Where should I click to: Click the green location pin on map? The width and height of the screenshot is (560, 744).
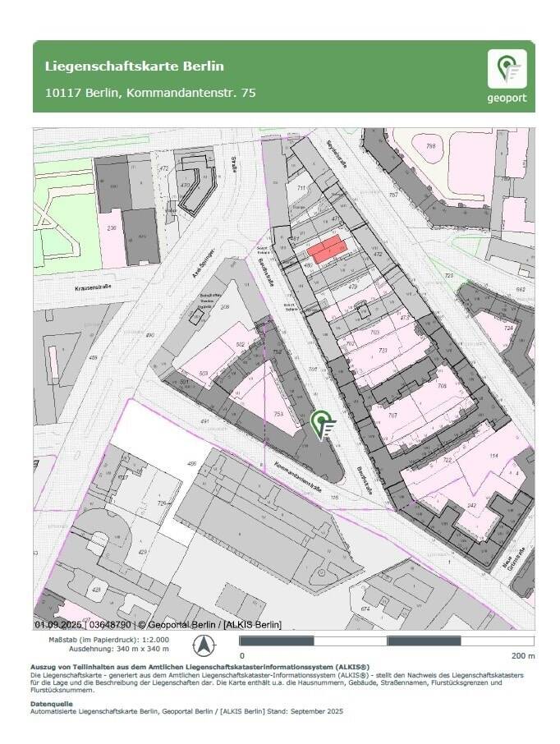[323, 425]
